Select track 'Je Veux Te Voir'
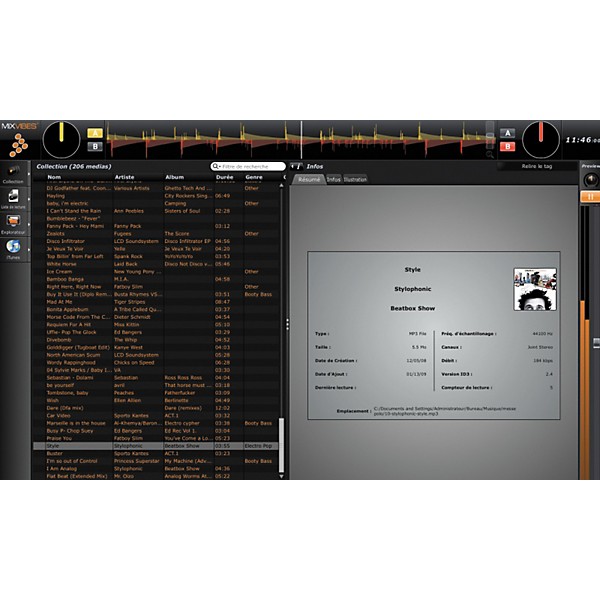 pos(156,249)
